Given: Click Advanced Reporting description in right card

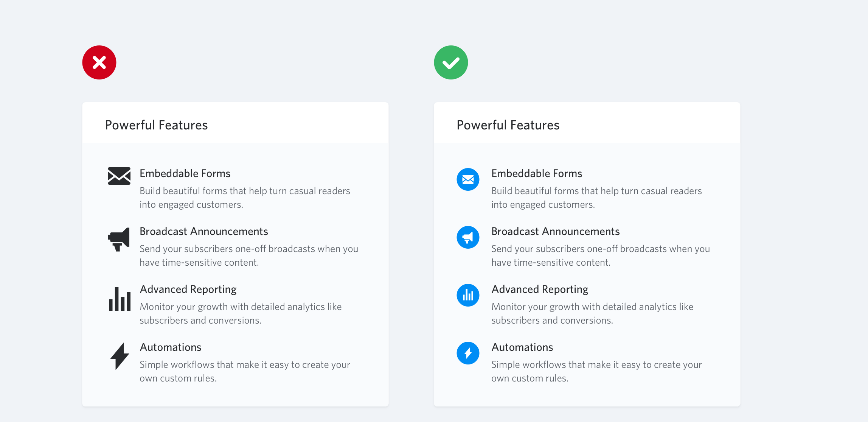Looking at the screenshot, I should pos(592,313).
